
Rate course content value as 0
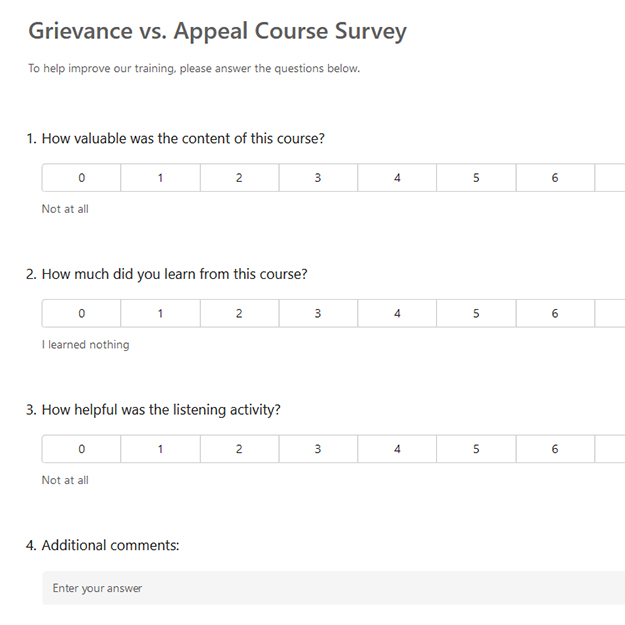81,178
